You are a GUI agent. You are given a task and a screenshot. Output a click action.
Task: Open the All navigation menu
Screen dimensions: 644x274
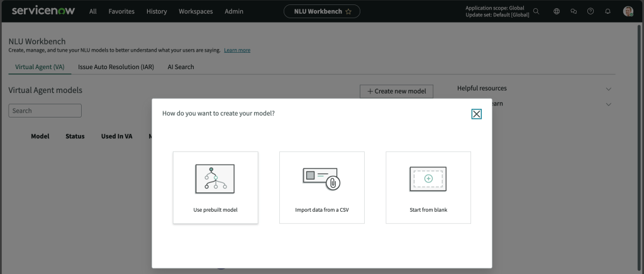(93, 11)
